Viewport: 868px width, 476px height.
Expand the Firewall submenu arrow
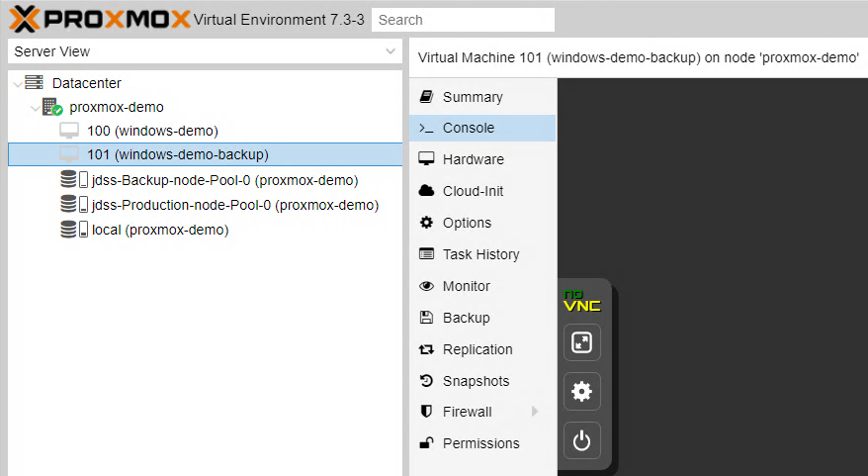tap(535, 411)
